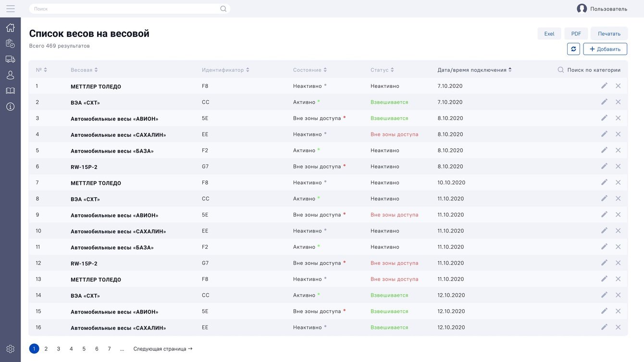Open settings gear at sidebar bottom
The width and height of the screenshot is (644, 362).
coord(10,349)
